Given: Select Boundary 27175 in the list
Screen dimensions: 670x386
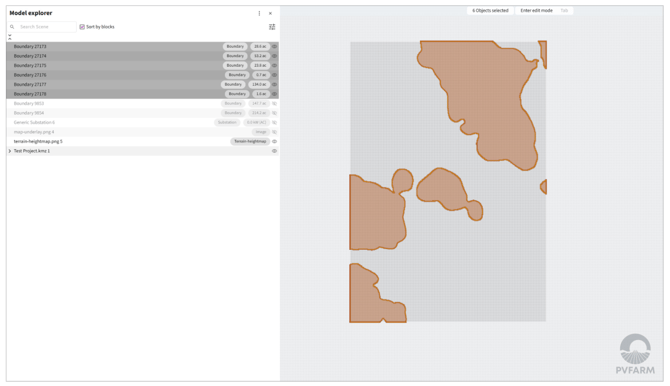Looking at the screenshot, I should 142,65.
